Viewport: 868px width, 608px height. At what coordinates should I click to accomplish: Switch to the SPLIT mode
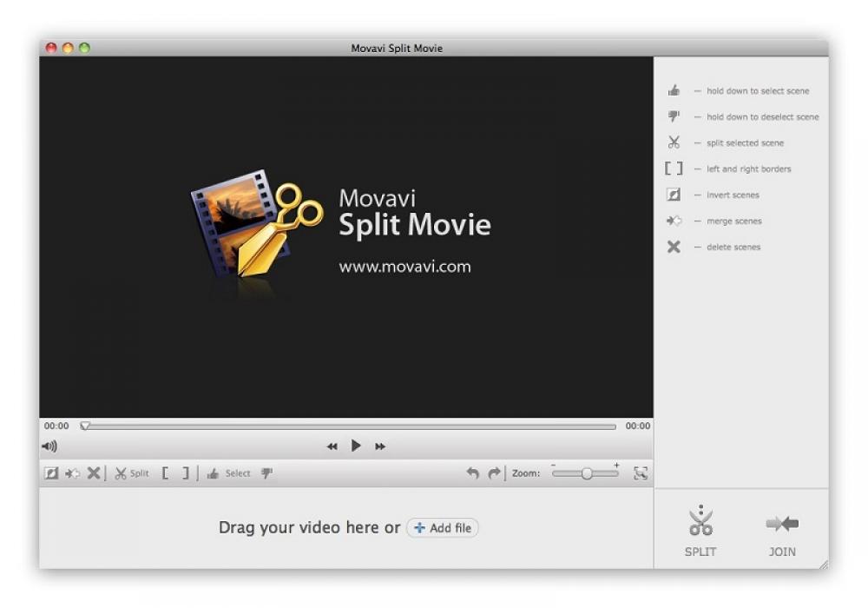tap(700, 530)
